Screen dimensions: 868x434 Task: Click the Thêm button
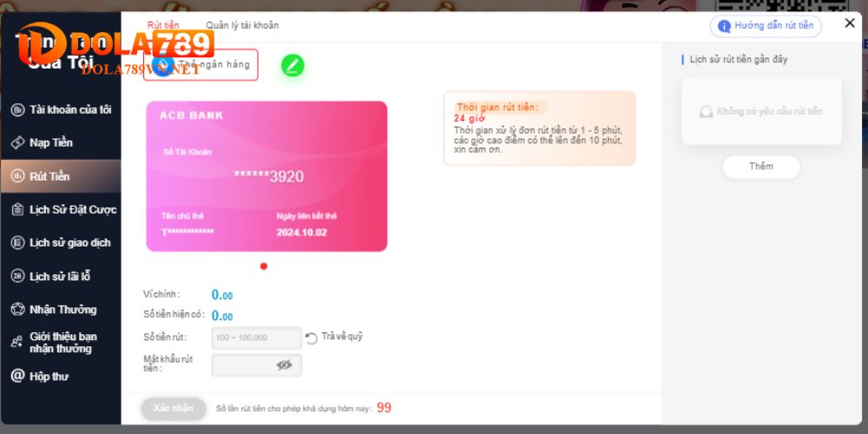761,167
